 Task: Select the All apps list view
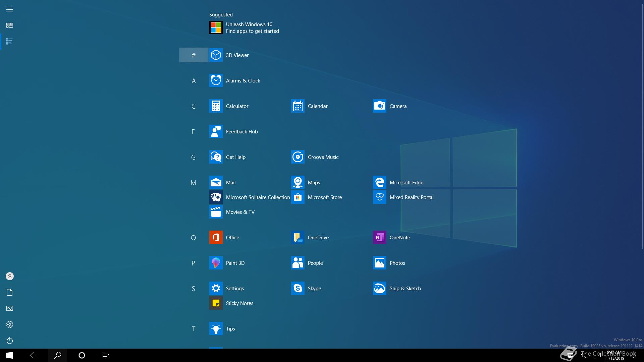[10, 42]
